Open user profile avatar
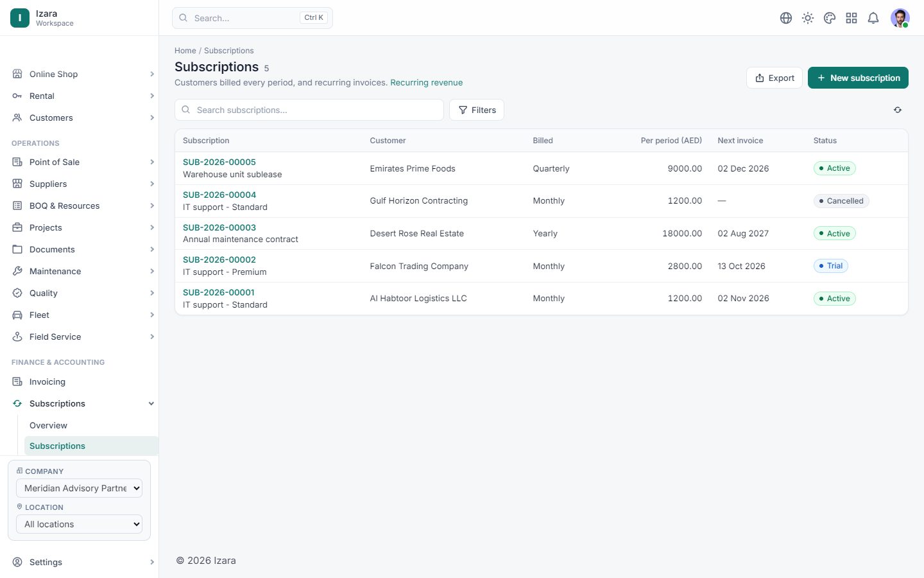 [900, 18]
